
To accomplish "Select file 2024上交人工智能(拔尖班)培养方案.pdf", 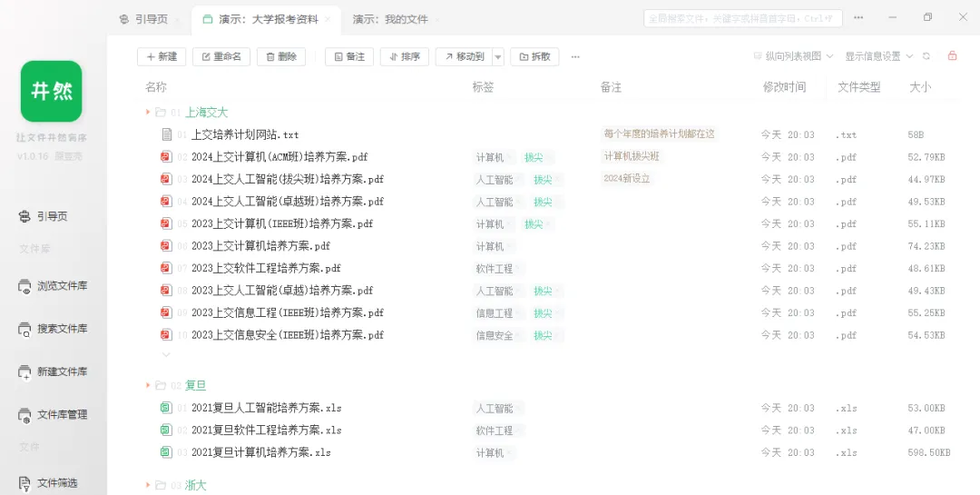I will [x=288, y=179].
